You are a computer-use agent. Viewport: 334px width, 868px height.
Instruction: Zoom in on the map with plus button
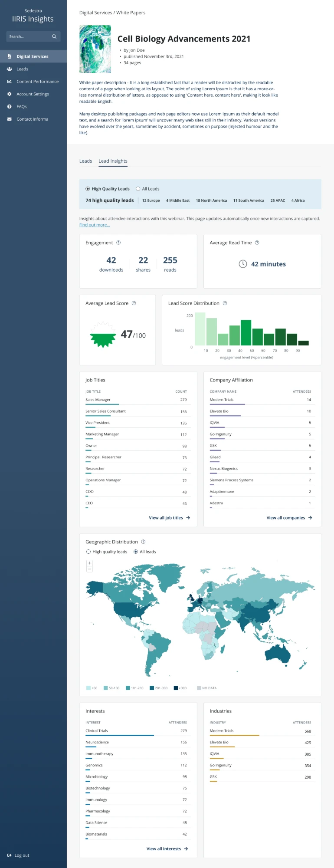click(x=89, y=563)
